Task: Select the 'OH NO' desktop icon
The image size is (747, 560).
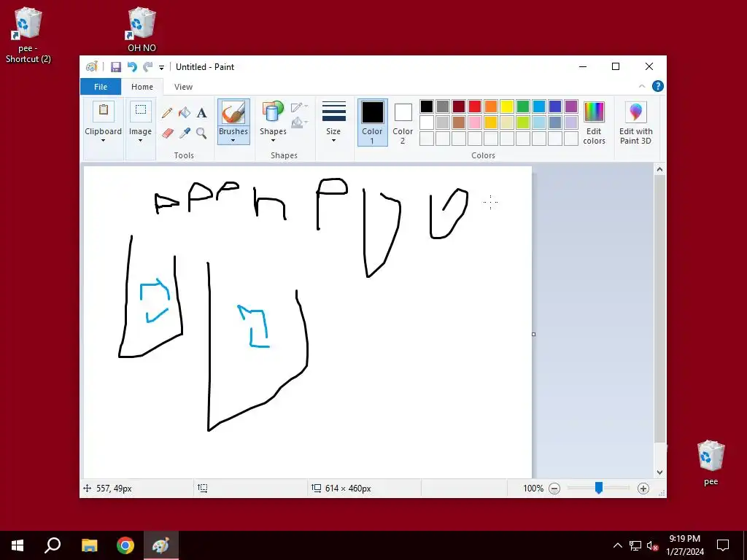Action: [x=142, y=29]
